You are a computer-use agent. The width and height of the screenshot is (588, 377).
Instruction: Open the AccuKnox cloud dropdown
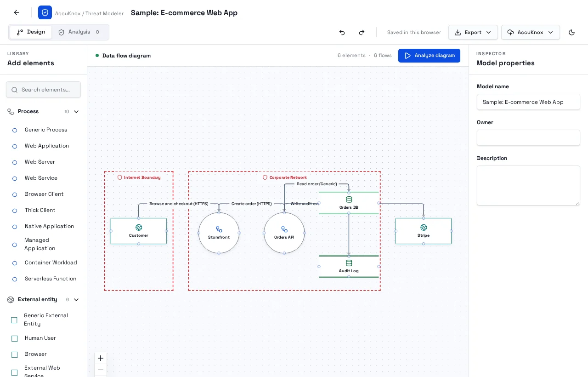(530, 32)
